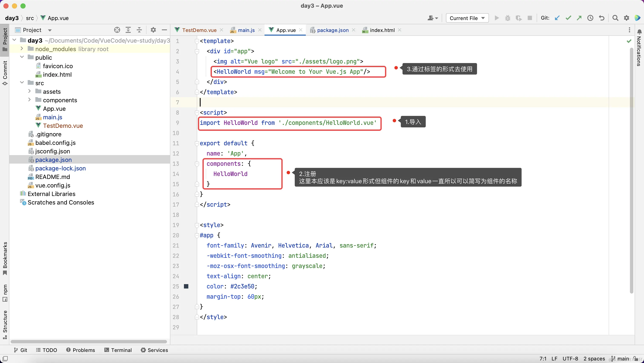Click the Git push arrow icon
This screenshot has height=363, width=644.
[579, 18]
